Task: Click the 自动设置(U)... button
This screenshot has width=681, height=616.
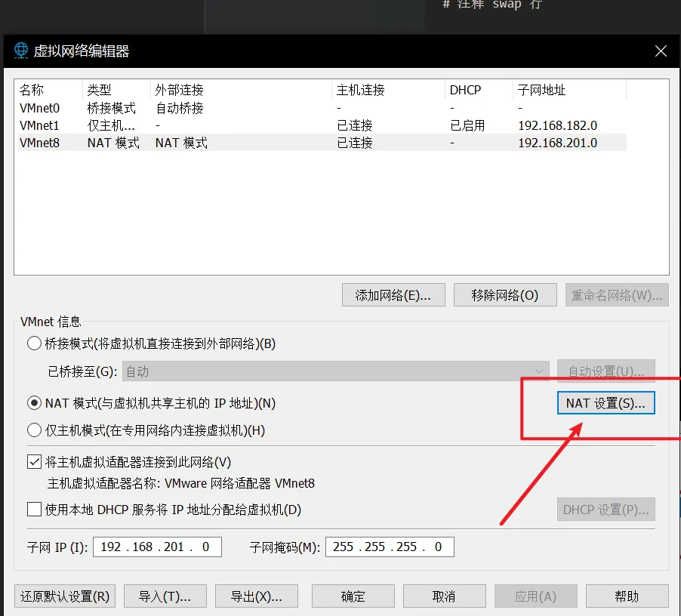Action: (606, 371)
